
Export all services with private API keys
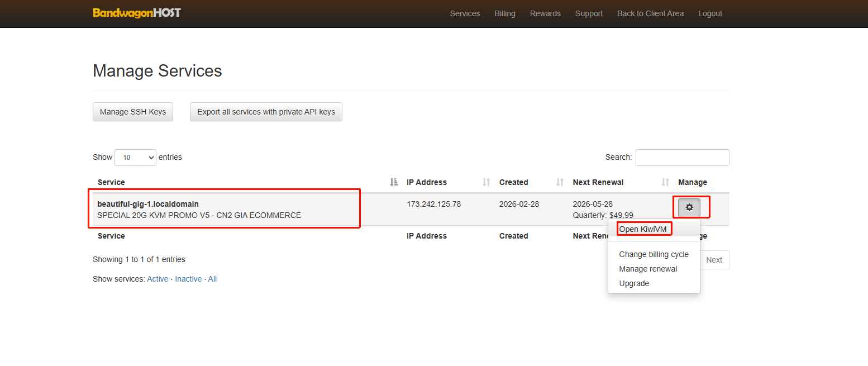tap(266, 112)
